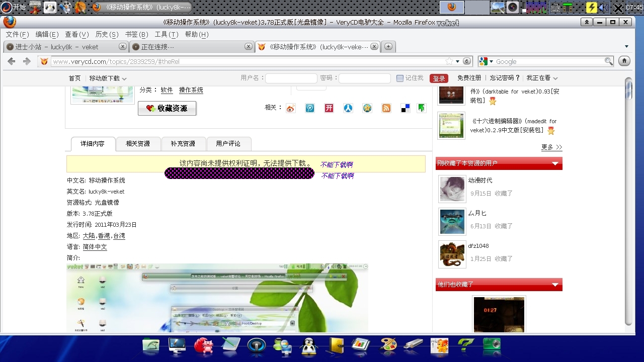Open the URL history dropdown arrow
644x362 pixels.
tap(457, 61)
